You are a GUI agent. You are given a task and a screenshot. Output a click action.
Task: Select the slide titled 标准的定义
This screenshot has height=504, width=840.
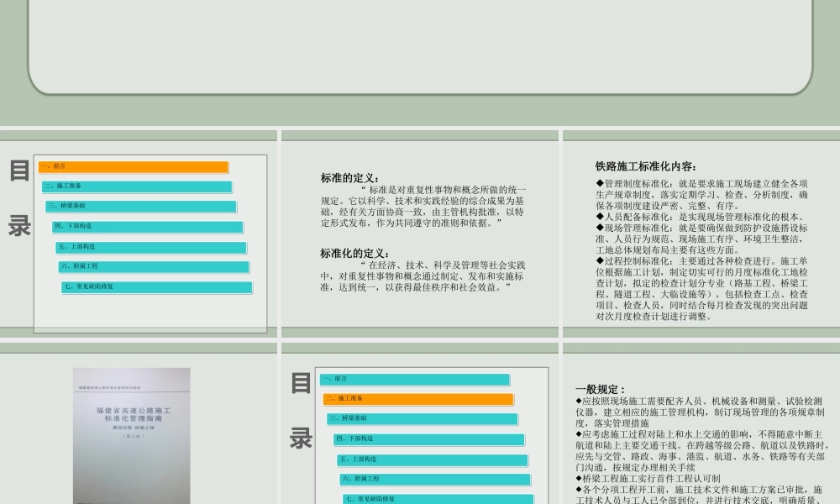tap(420, 234)
